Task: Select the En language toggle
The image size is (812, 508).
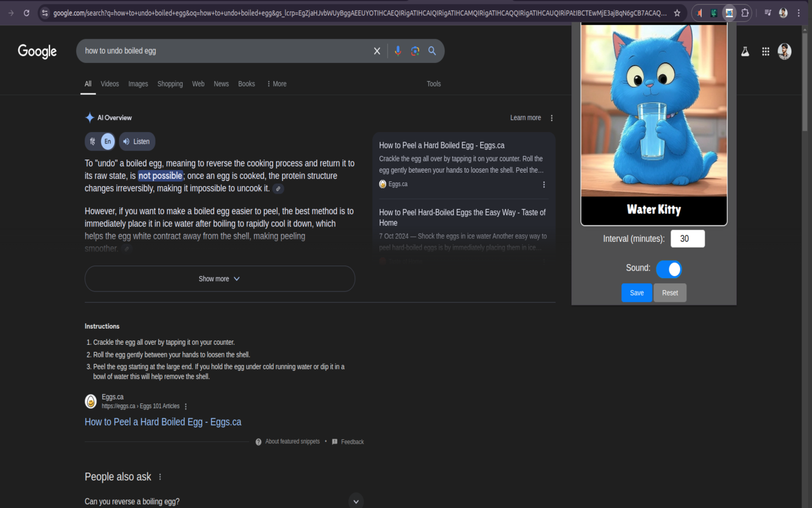Action: coord(107,141)
